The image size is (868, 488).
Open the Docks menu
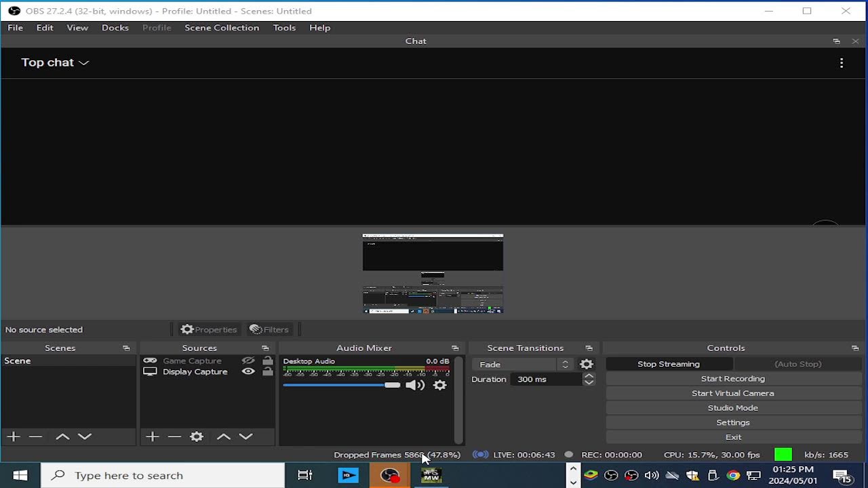(115, 28)
